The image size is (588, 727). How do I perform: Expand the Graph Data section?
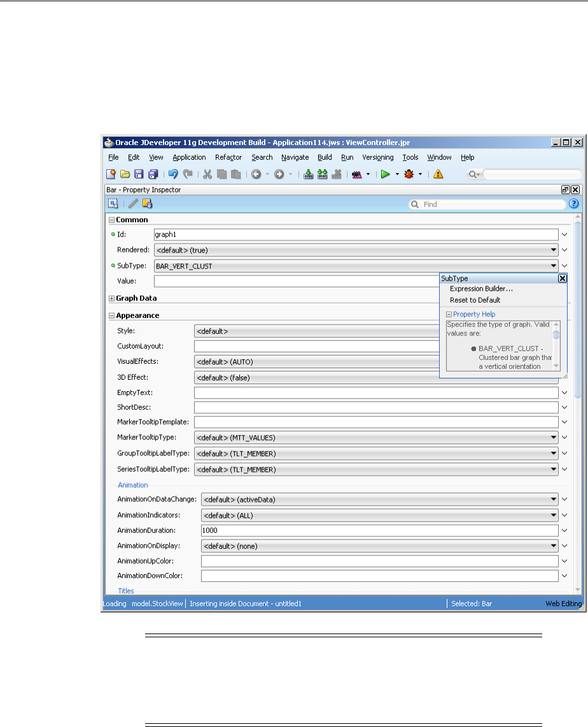coord(112,298)
